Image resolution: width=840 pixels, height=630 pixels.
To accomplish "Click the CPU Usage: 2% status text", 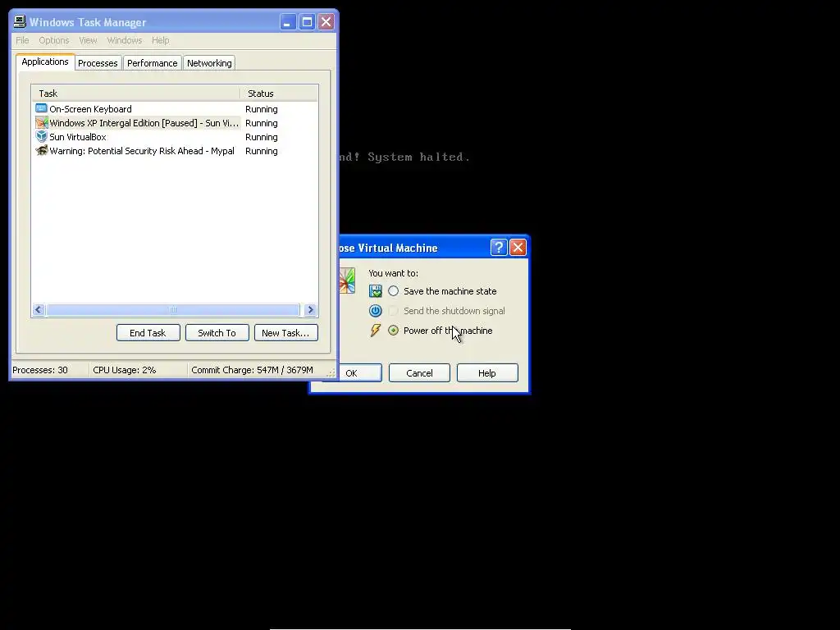I will [x=125, y=370].
